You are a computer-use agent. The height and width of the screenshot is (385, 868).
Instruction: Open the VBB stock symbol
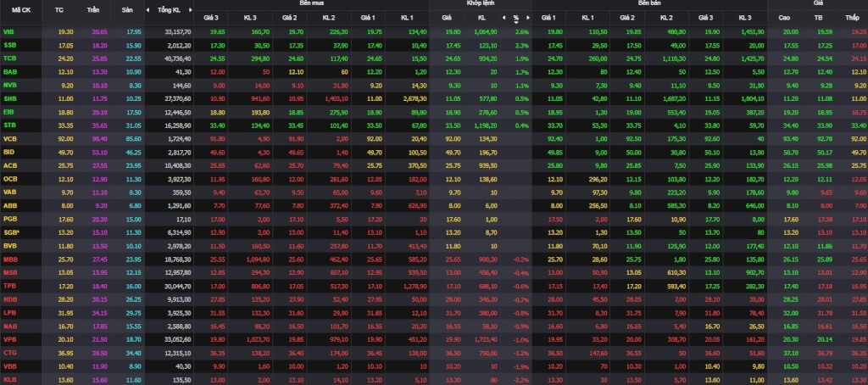pos(9,366)
